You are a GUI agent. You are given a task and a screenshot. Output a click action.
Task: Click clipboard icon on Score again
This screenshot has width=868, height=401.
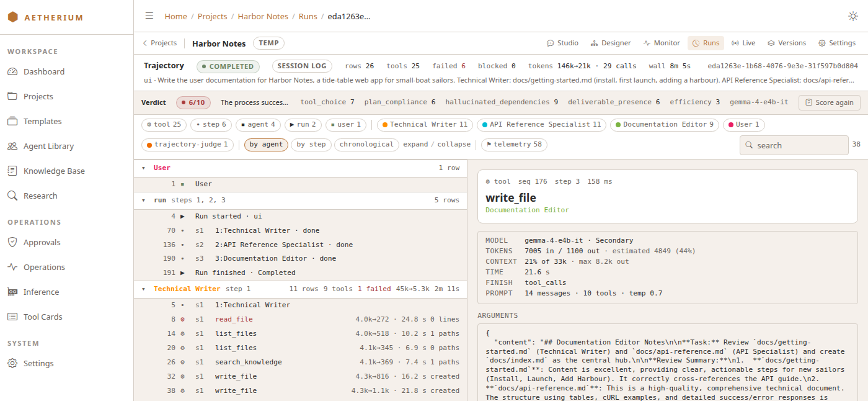809,102
